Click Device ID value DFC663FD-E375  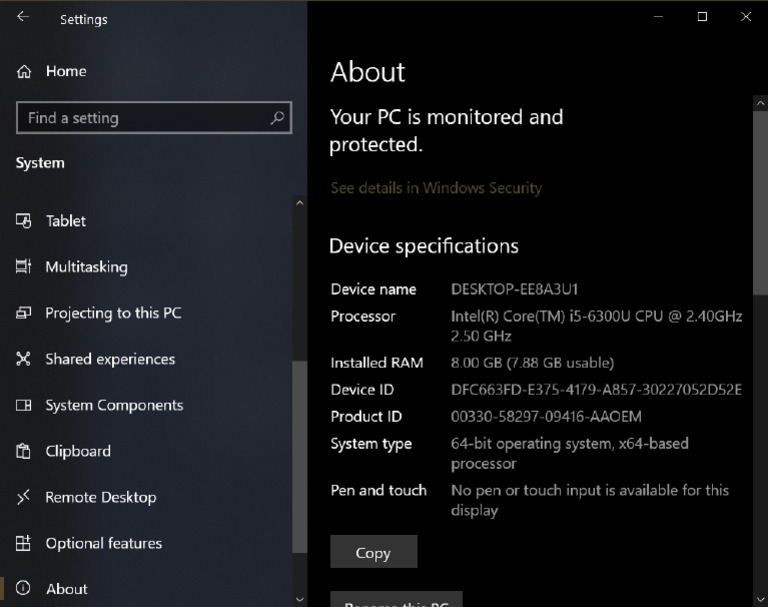[596, 389]
